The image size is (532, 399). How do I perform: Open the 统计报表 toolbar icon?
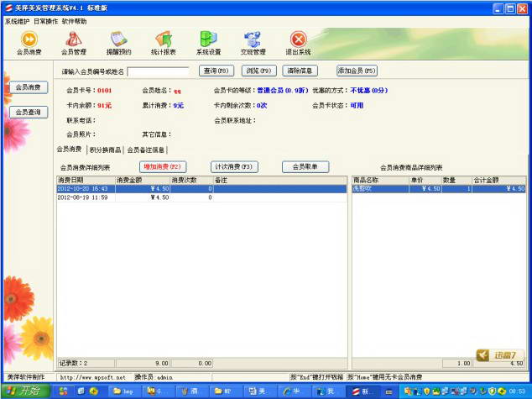(x=164, y=43)
